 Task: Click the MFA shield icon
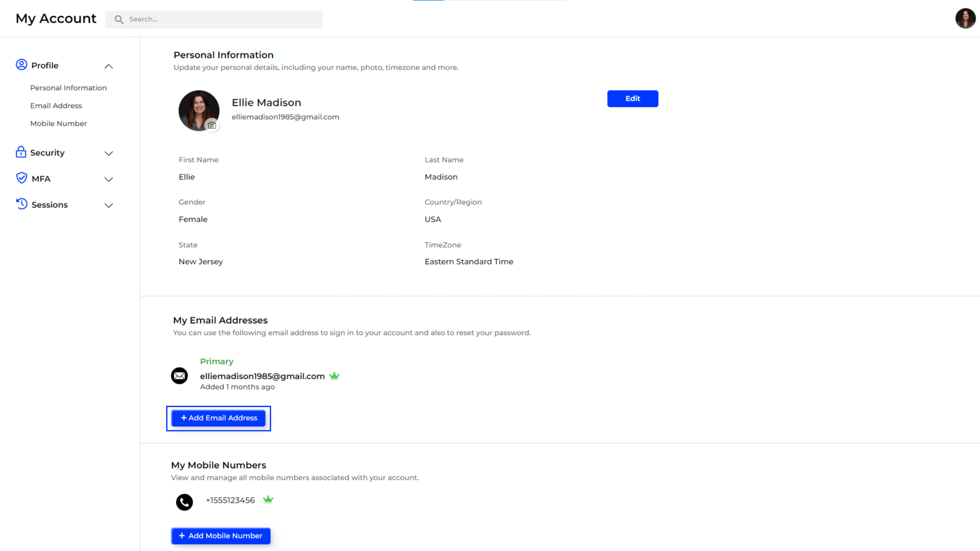tap(22, 178)
